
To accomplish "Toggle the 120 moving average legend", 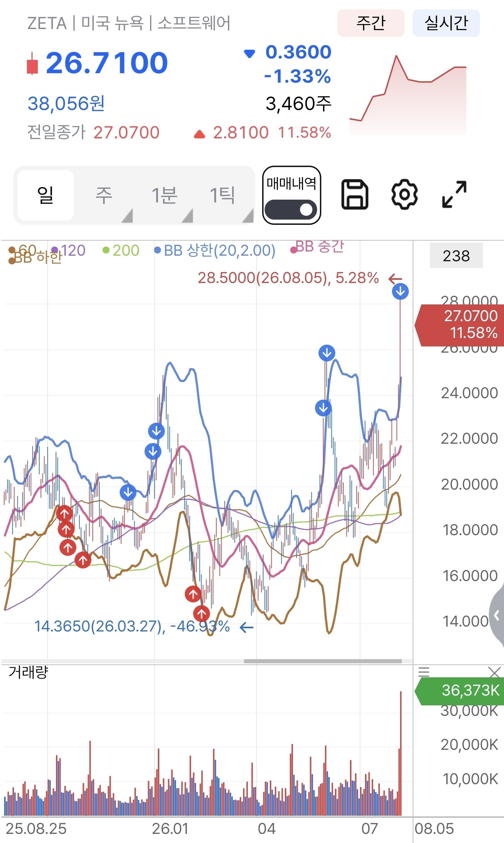I will point(69,250).
